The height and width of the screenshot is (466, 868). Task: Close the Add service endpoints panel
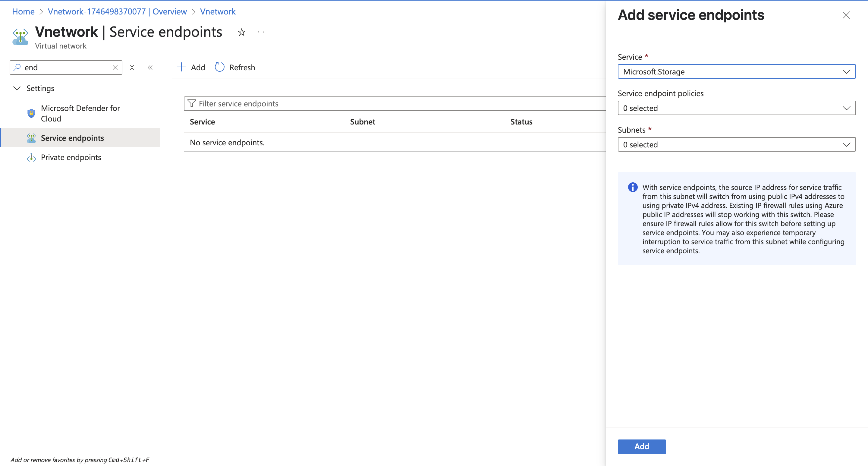(846, 15)
